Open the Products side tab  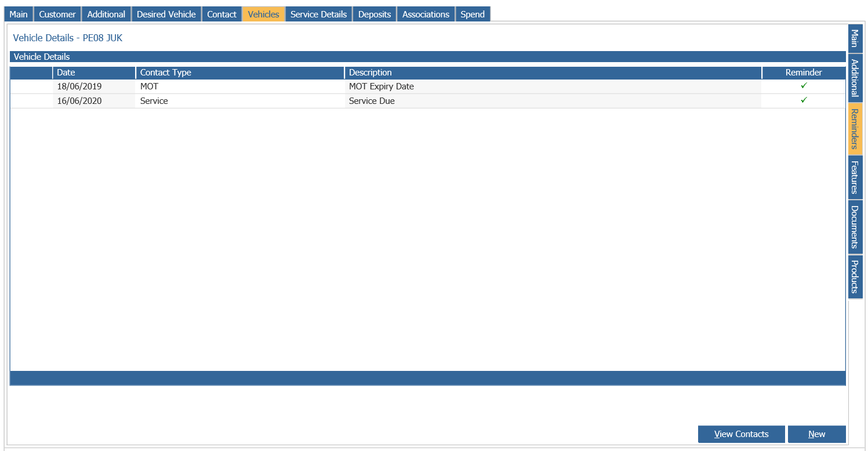[x=855, y=277]
